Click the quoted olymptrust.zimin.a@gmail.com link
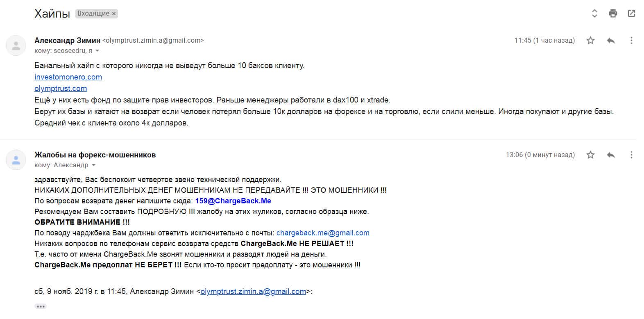Image resolution: width=644 pixels, height=319 pixels. (253, 292)
